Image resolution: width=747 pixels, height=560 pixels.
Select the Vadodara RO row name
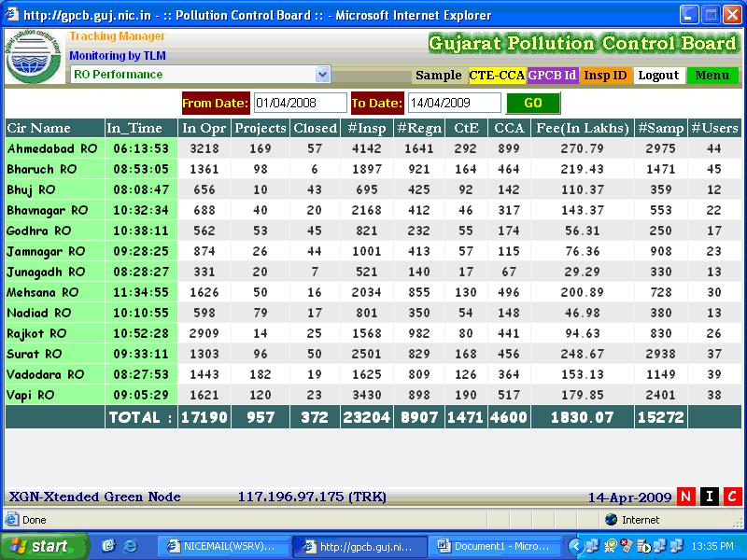pyautogui.click(x=46, y=374)
